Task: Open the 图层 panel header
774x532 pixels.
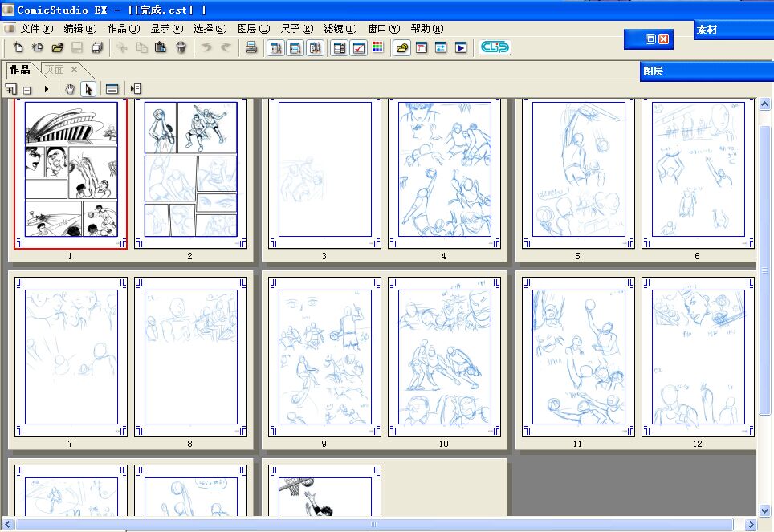Action: click(707, 71)
